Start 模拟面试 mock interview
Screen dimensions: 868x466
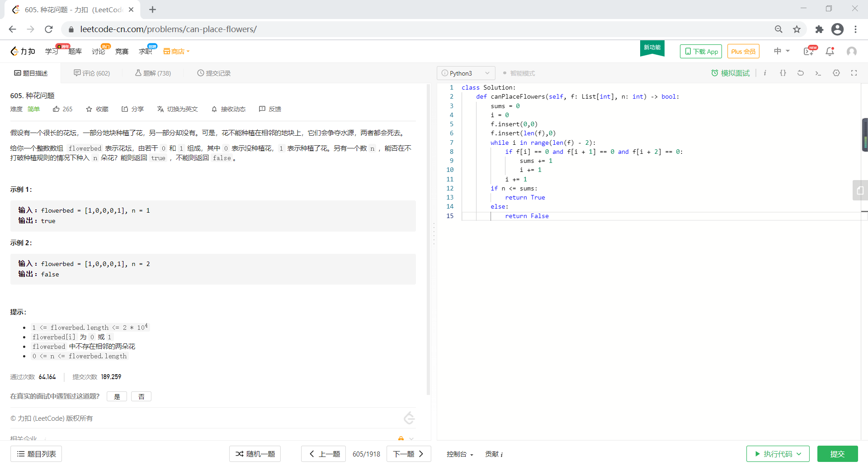pyautogui.click(x=730, y=73)
